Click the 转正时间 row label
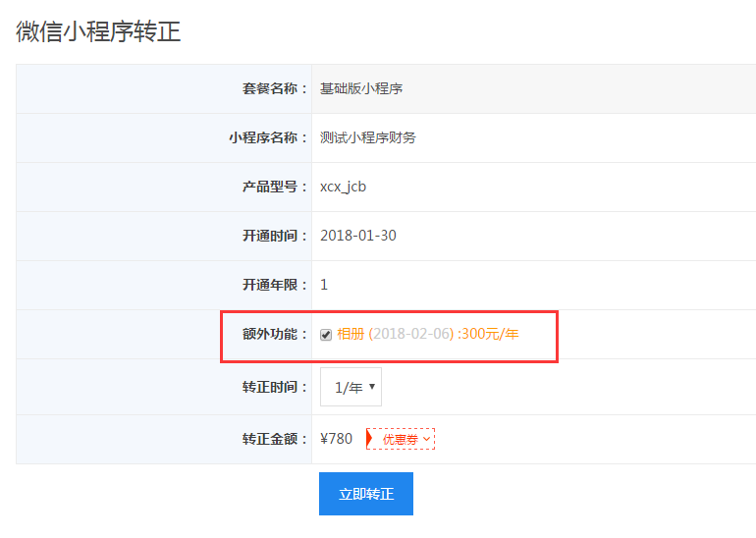The height and width of the screenshot is (538, 756). point(275,387)
